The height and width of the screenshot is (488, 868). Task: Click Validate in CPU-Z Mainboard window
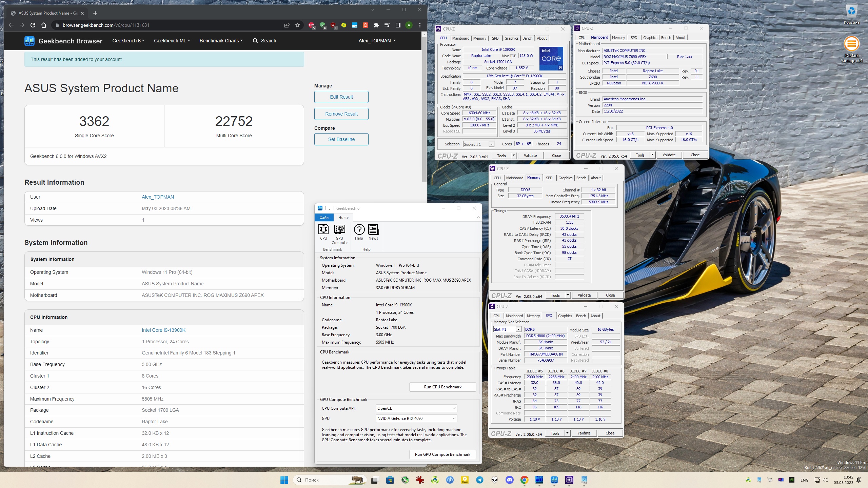pos(669,155)
